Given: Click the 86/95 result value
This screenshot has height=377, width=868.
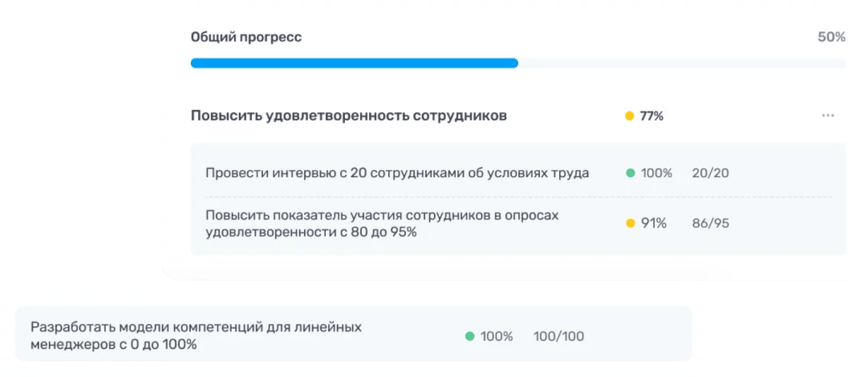Looking at the screenshot, I should (710, 224).
